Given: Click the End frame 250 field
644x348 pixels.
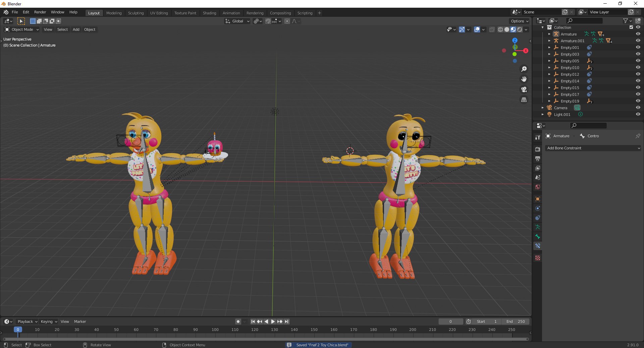Looking at the screenshot, I should click(x=516, y=322).
